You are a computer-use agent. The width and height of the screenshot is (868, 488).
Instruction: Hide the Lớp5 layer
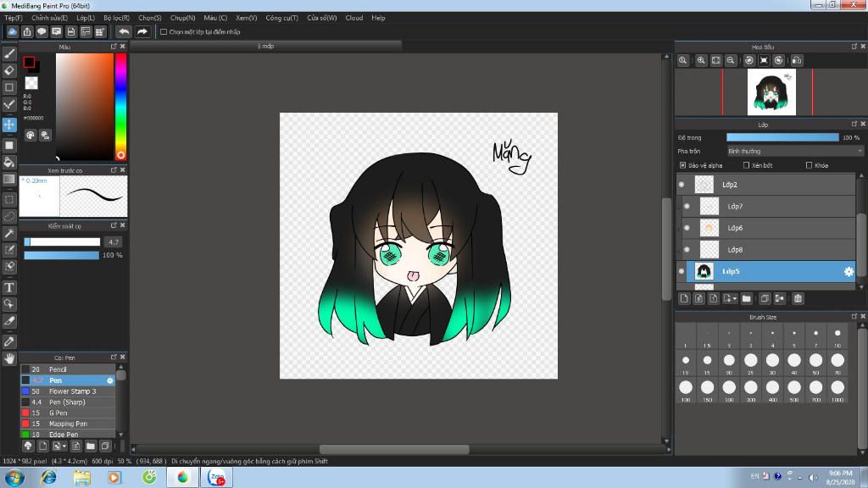pos(682,271)
